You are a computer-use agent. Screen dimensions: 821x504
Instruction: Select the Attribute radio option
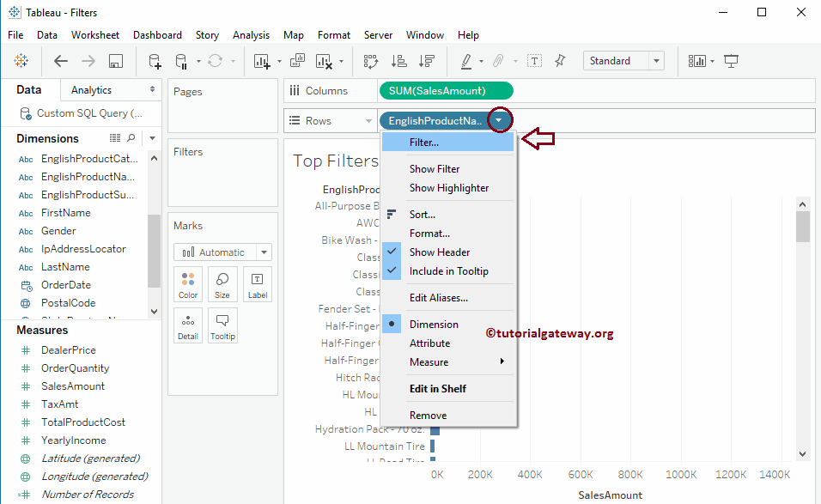coord(429,343)
